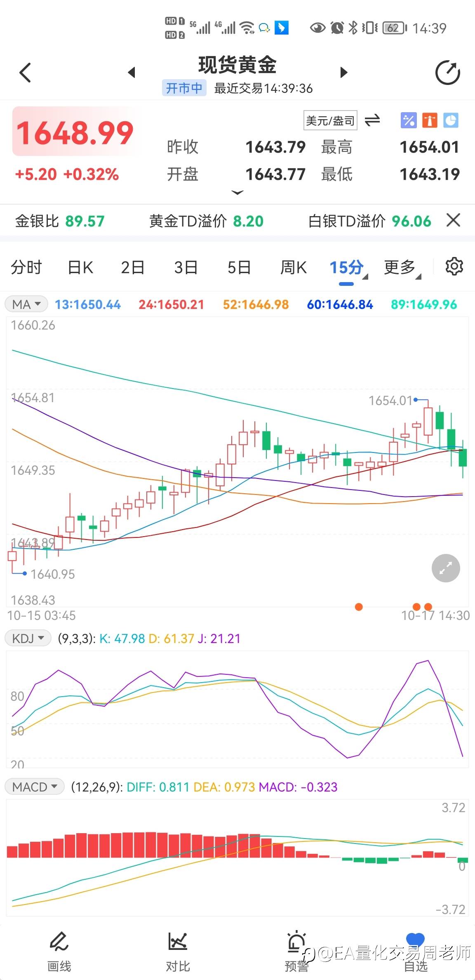
Task: Switch to 3日 chart tab
Action: pos(186,267)
